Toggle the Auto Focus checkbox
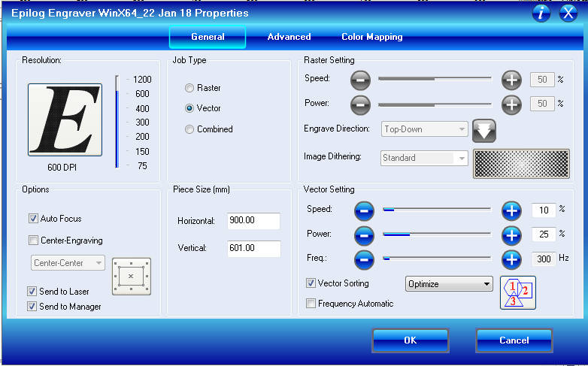 [33, 219]
